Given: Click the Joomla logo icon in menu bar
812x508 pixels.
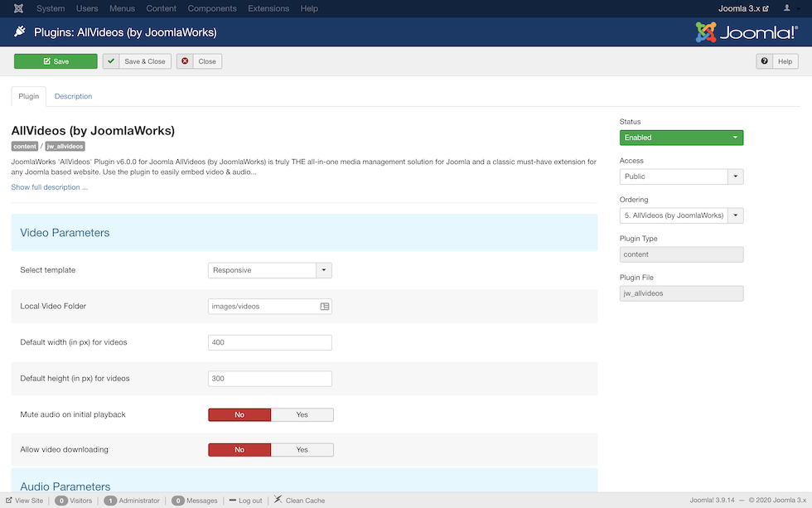Looking at the screenshot, I should tap(18, 8).
